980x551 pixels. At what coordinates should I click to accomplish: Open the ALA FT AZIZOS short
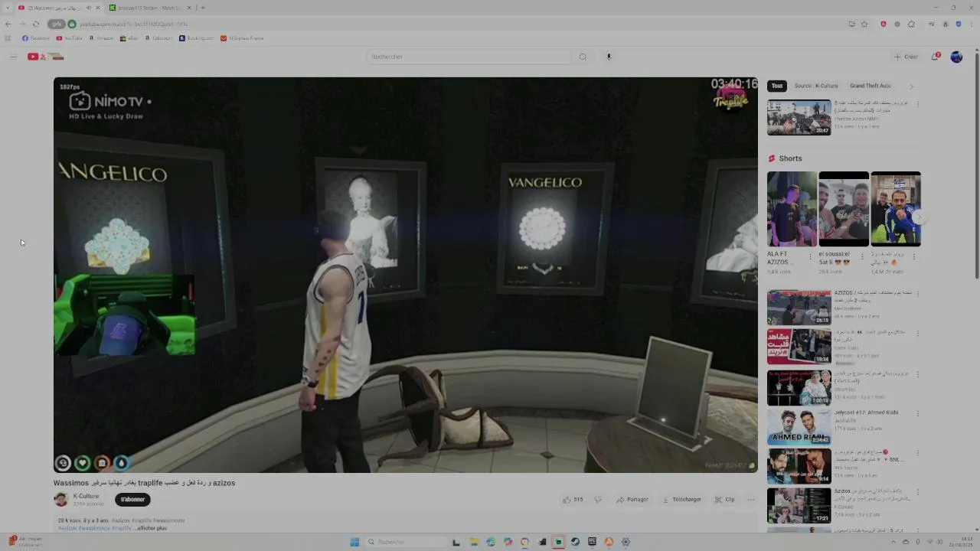pos(792,209)
